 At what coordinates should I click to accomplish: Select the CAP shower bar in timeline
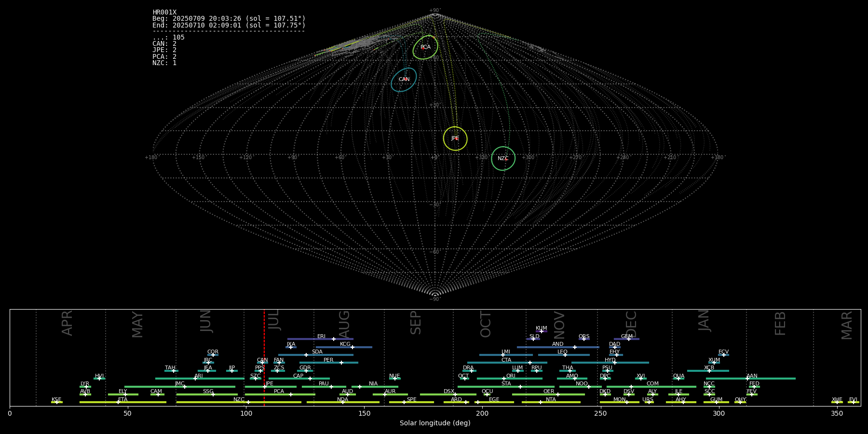pos(299,379)
